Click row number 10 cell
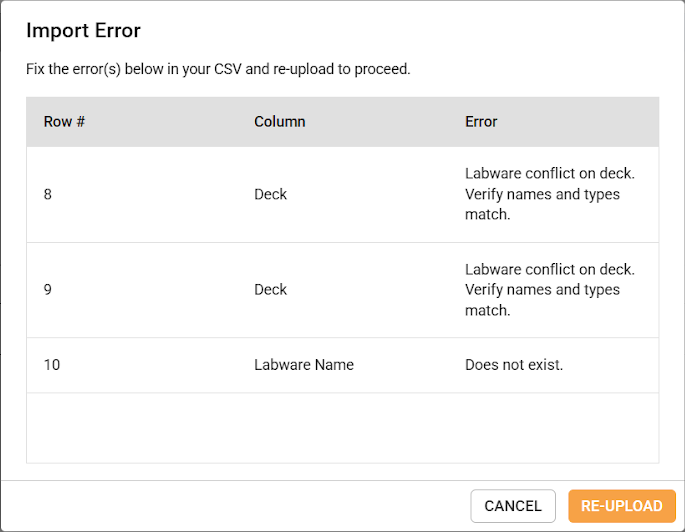This screenshot has width=685, height=532. pyautogui.click(x=52, y=365)
